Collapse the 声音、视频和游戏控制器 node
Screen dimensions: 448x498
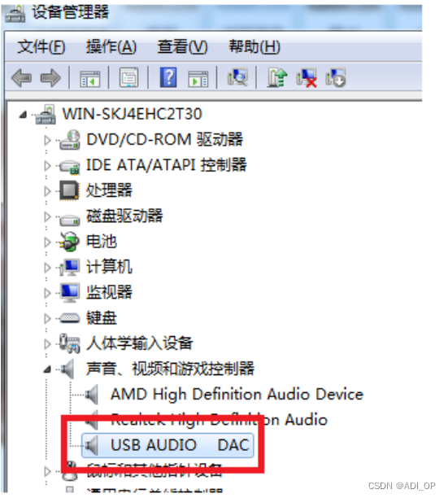point(47,369)
